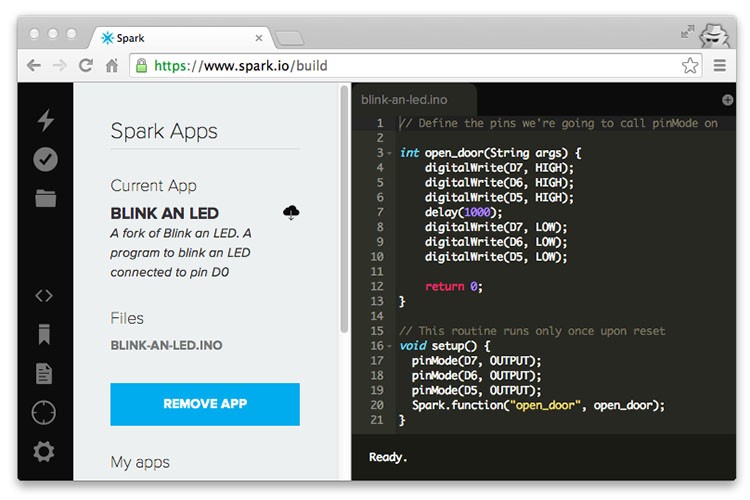Click code line 6 digitalWrite(D5, HIGH)
750x500 pixels.
click(x=499, y=197)
